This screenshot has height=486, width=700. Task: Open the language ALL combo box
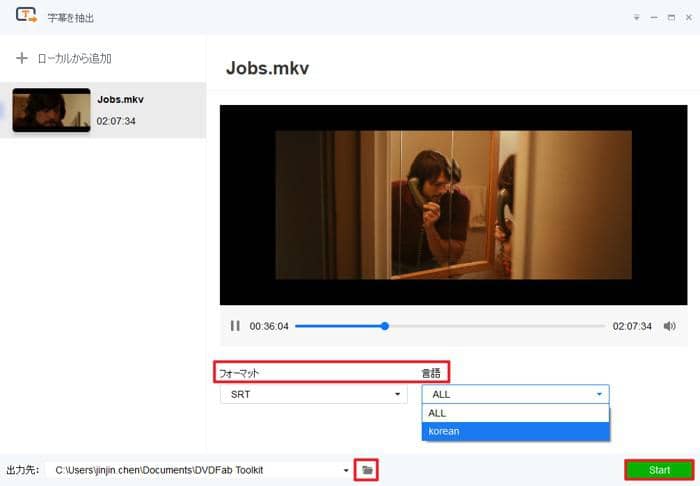[515, 395]
